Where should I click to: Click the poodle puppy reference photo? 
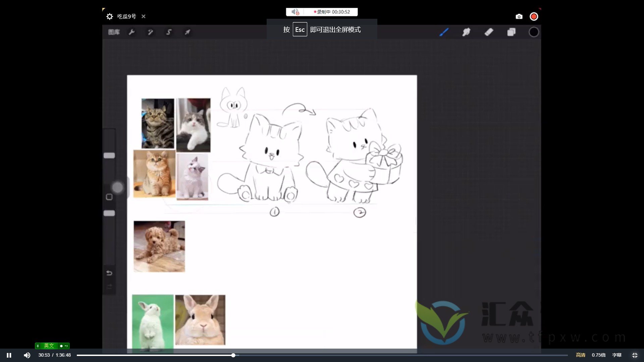click(x=159, y=246)
